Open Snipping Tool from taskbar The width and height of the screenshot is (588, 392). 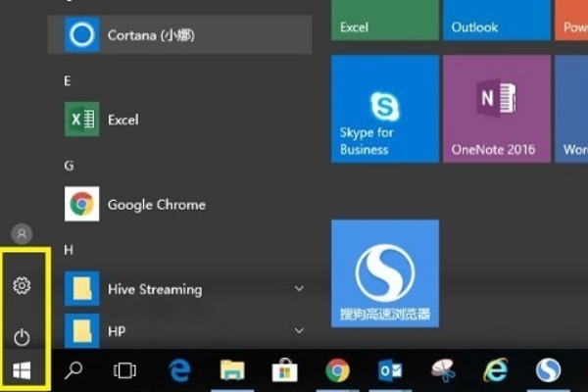coord(443,370)
